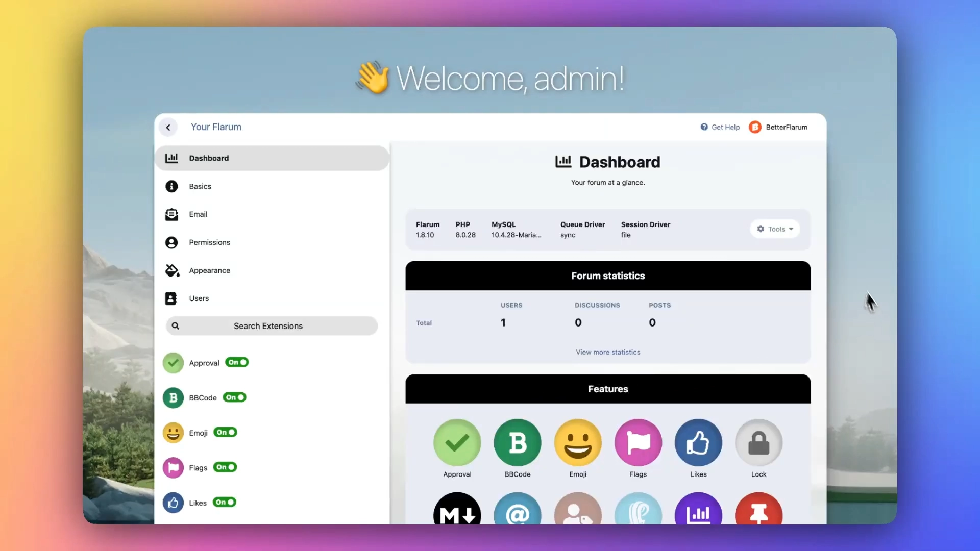Viewport: 980px width, 551px height.
Task: Toggle the Approval extension off
Action: pyautogui.click(x=236, y=362)
